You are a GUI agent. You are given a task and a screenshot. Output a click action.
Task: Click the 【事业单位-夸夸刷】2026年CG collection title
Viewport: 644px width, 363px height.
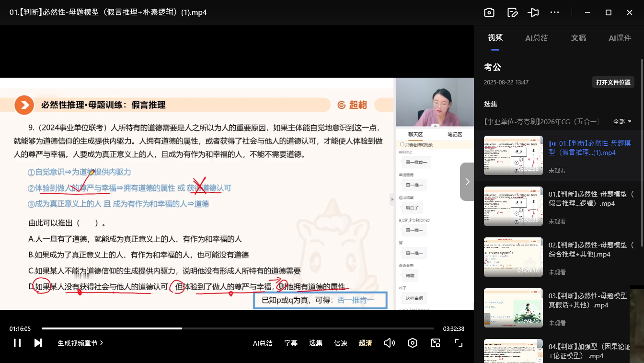pyautogui.click(x=541, y=122)
